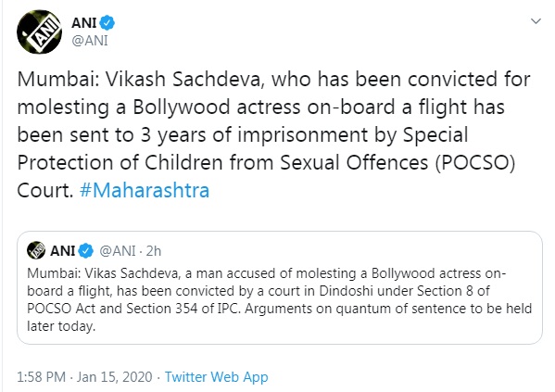Open the #Maharashtra hashtag link
The image size is (555, 392).
coord(145,191)
